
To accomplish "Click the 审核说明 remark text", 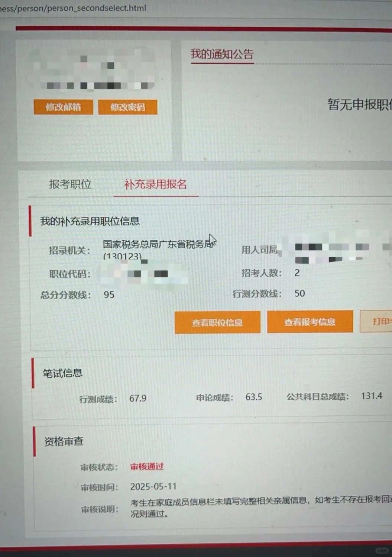I will (261, 507).
